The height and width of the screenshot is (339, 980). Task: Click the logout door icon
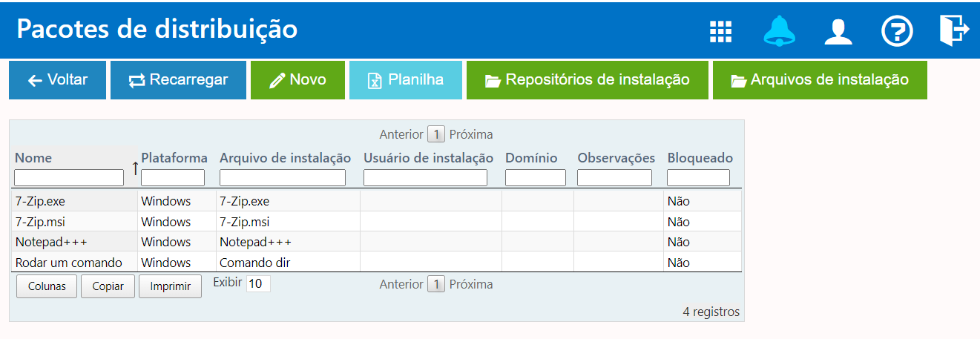[x=954, y=30]
